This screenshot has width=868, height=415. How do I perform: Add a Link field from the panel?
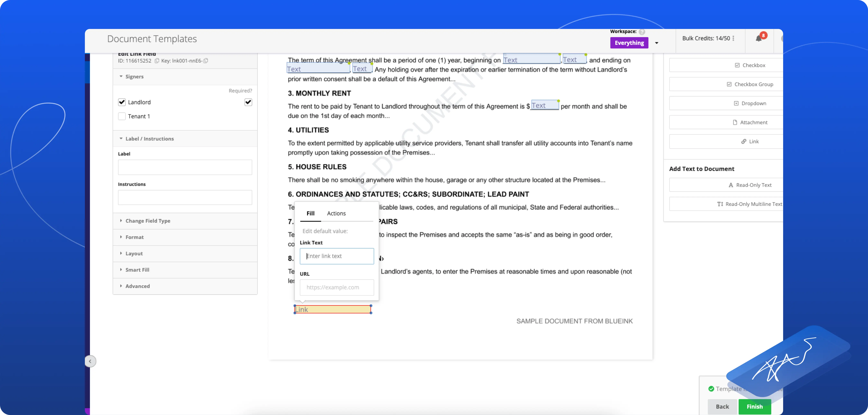click(750, 141)
